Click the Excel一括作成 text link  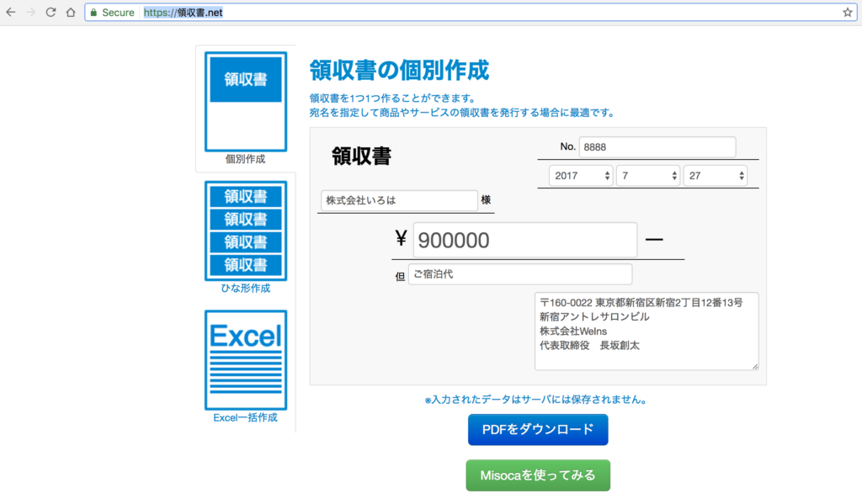[245, 417]
